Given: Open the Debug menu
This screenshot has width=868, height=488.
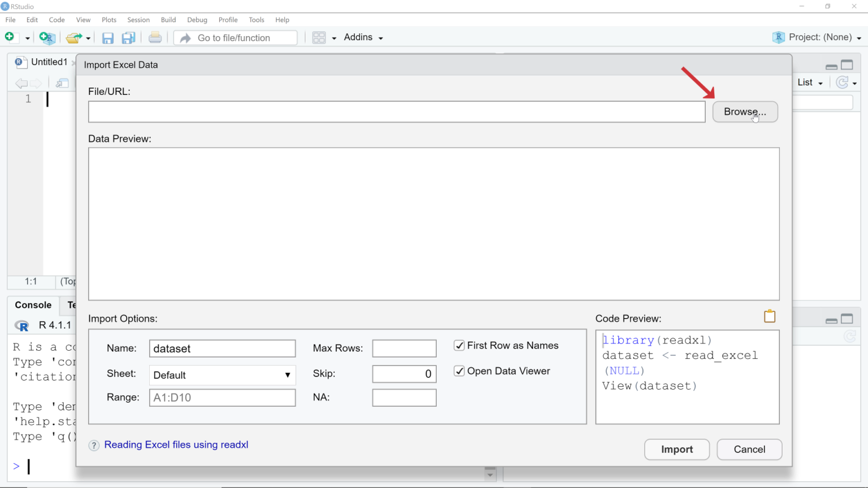Looking at the screenshot, I should (x=197, y=20).
